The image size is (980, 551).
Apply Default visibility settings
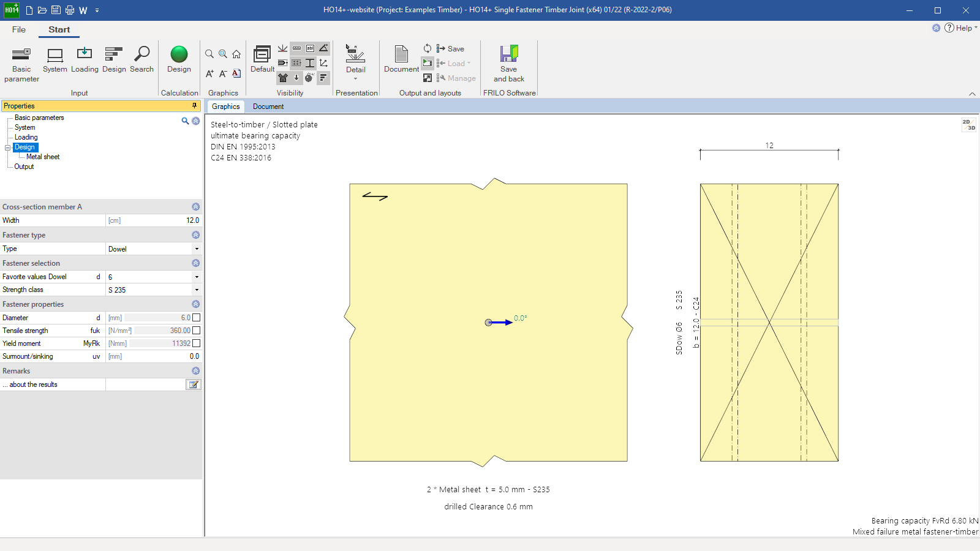pos(262,59)
